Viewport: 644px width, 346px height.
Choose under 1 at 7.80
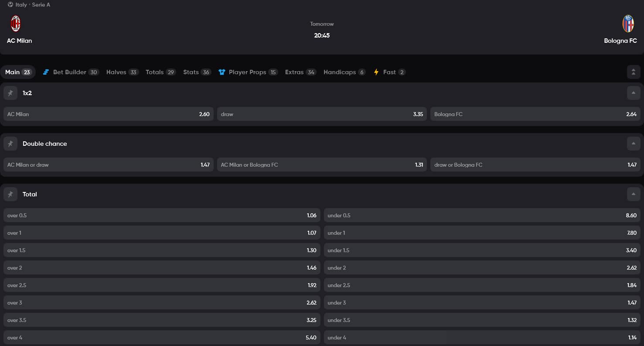click(482, 233)
